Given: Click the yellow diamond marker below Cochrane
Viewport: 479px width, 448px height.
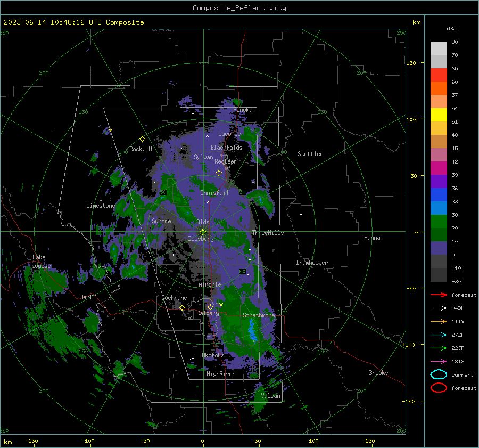Looking at the screenshot, I should pos(182,307).
